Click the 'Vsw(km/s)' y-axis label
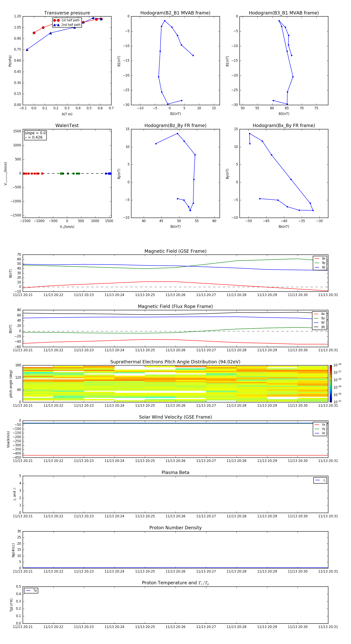351x644 pixels. point(8,439)
